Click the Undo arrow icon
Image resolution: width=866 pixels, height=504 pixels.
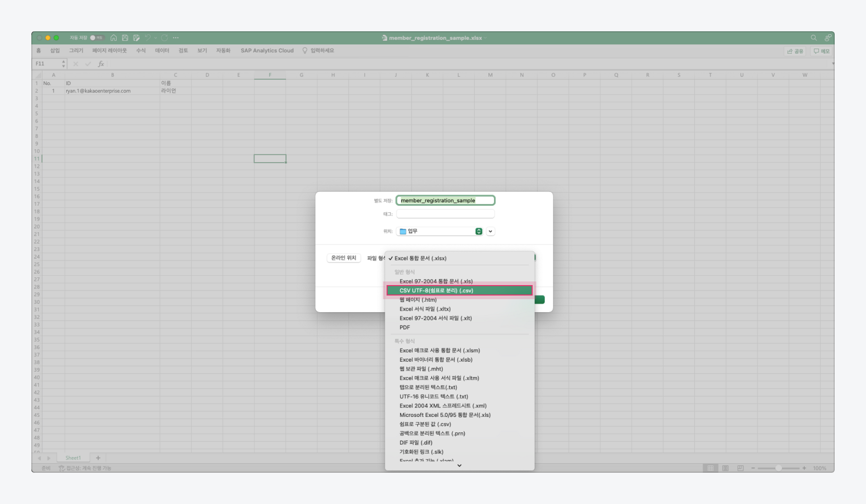tap(148, 38)
